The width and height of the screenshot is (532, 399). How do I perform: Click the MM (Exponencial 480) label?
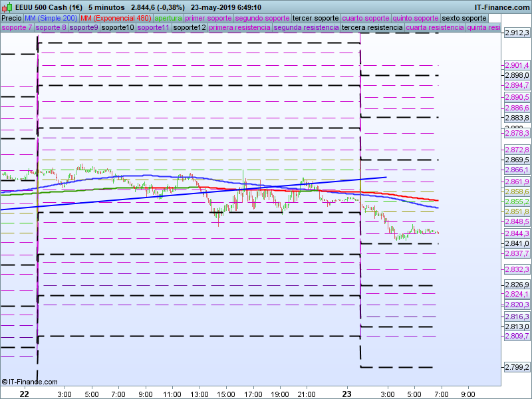[116, 18]
